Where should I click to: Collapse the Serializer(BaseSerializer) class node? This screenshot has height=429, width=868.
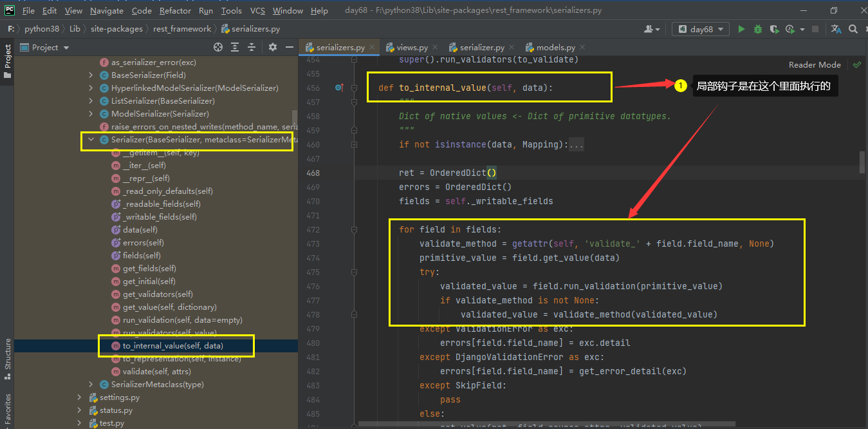(x=91, y=140)
